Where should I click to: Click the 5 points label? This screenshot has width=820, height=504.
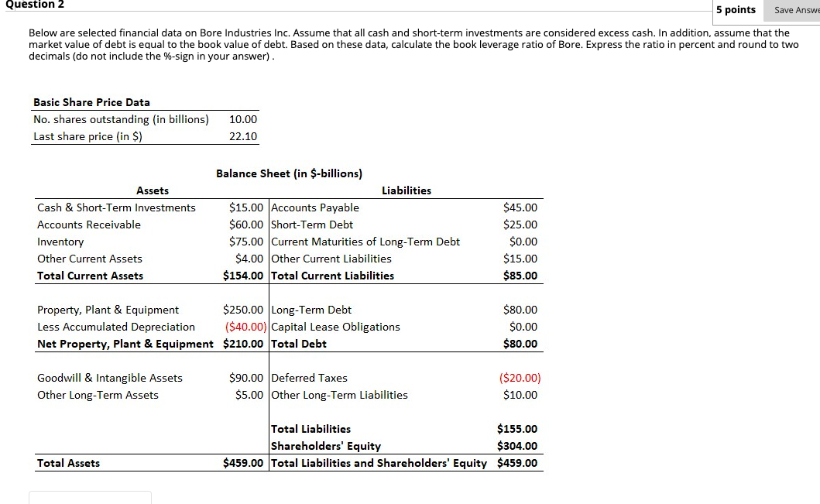point(734,10)
